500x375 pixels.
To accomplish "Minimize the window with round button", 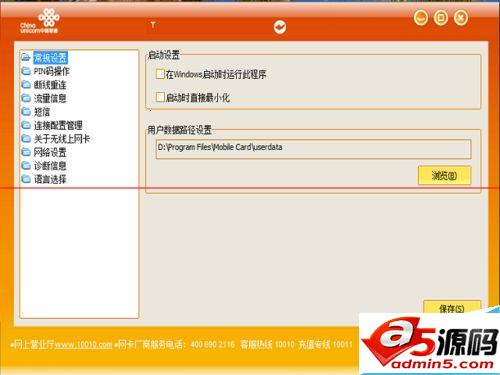I will [421, 17].
